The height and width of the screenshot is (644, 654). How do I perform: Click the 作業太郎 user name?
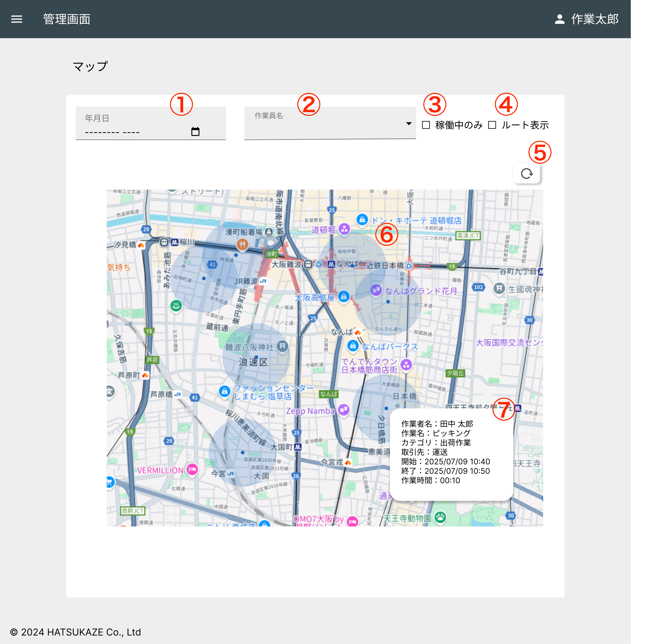[x=595, y=19]
